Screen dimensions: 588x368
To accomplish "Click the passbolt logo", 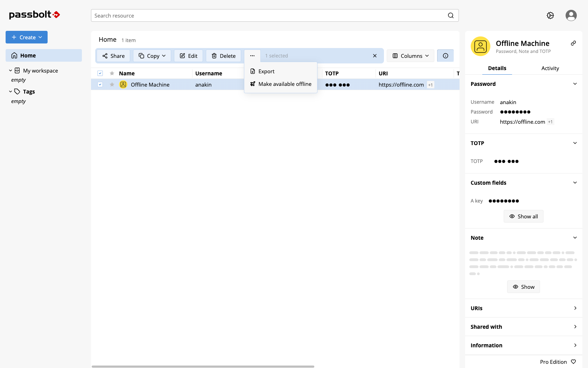I will tap(34, 14).
